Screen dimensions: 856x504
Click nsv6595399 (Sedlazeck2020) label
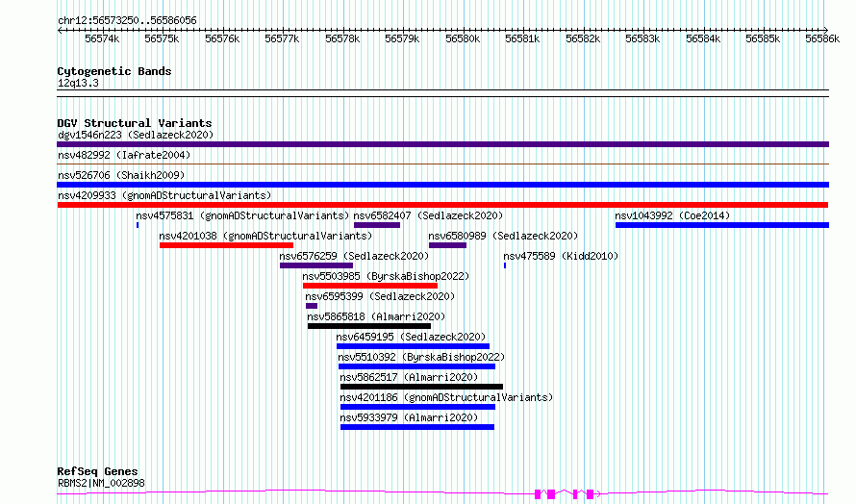(x=380, y=296)
